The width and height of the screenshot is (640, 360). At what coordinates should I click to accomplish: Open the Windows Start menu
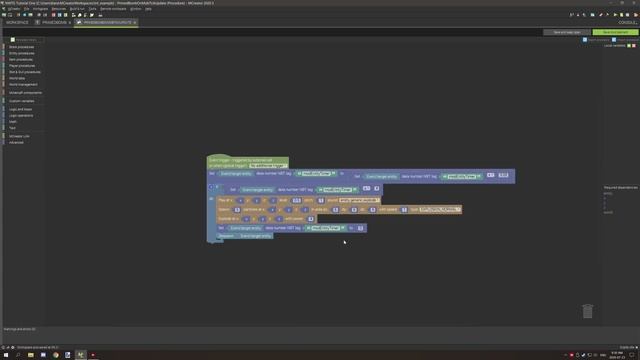(x=6, y=355)
